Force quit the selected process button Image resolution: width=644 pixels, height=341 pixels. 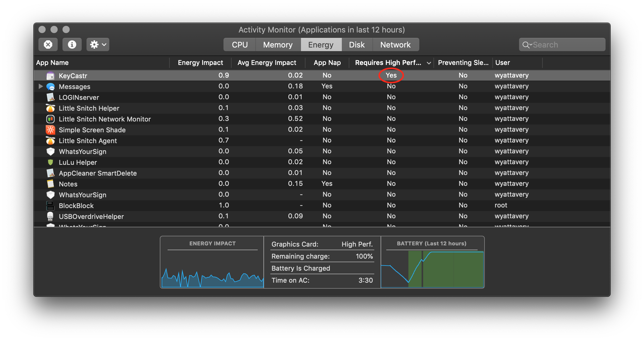[48, 45]
